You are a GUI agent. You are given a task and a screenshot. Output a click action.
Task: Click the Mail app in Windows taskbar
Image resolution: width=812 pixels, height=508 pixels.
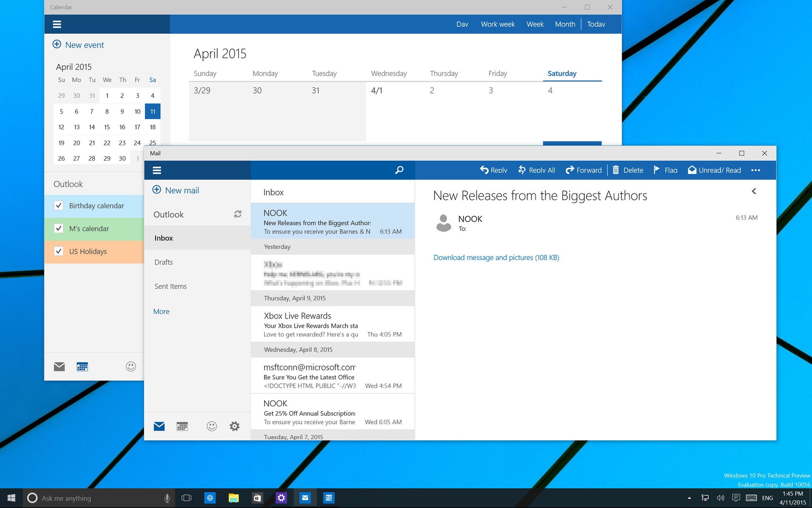pos(305,498)
